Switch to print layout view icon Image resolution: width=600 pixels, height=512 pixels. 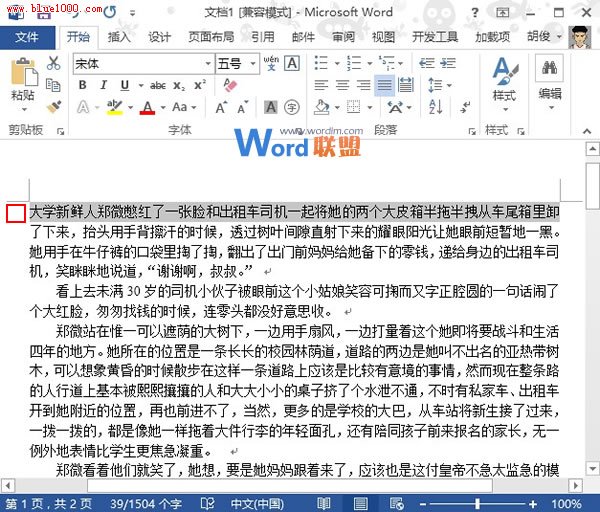pos(360,504)
